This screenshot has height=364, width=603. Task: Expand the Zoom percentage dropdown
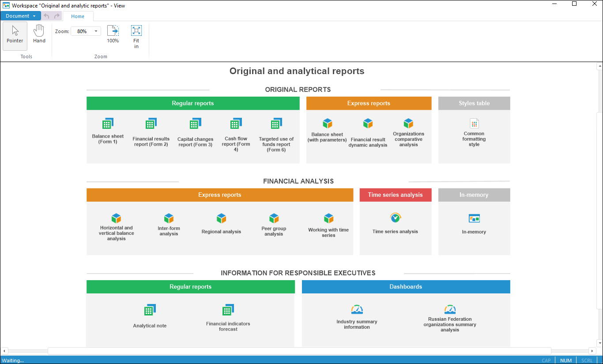96,31
